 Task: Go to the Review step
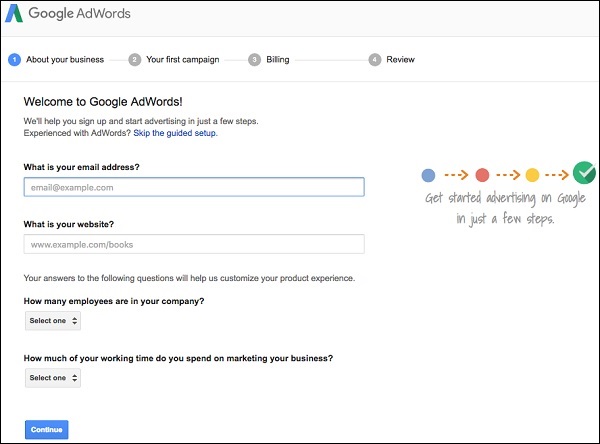tap(400, 59)
